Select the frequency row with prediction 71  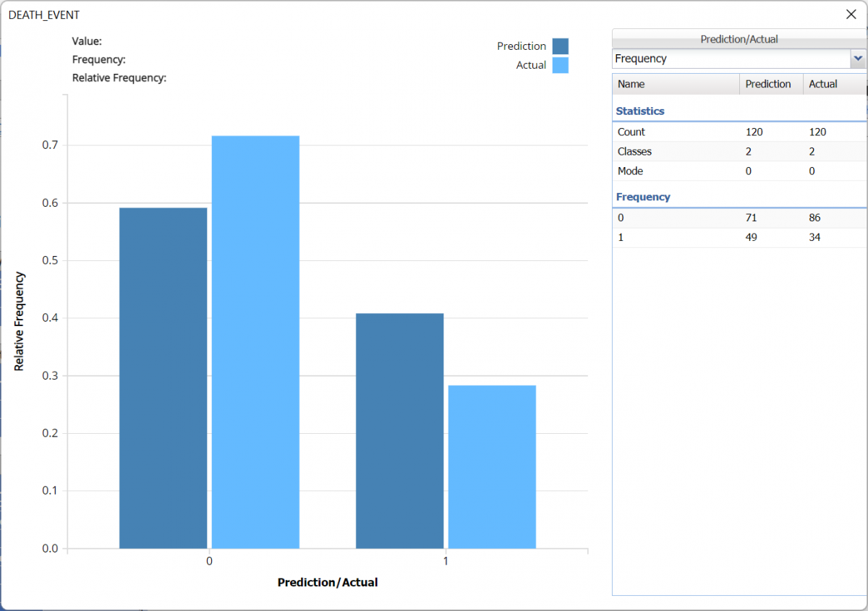point(738,218)
